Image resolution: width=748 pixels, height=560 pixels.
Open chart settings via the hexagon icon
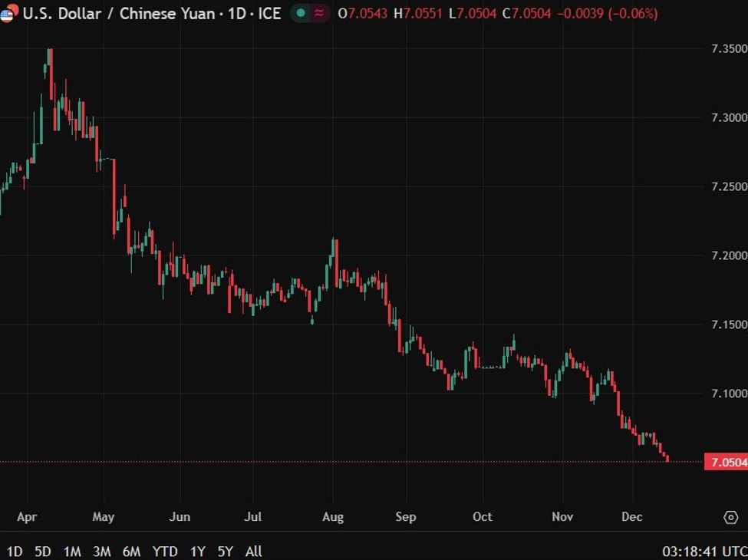(733, 518)
